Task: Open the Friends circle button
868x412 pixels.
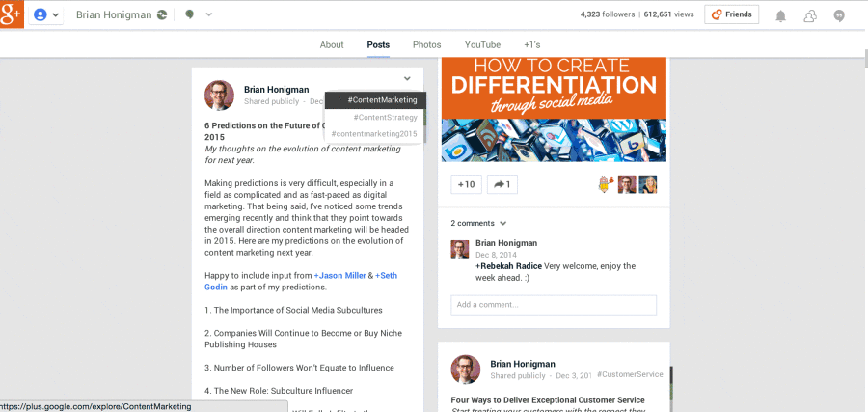Action: tap(731, 14)
